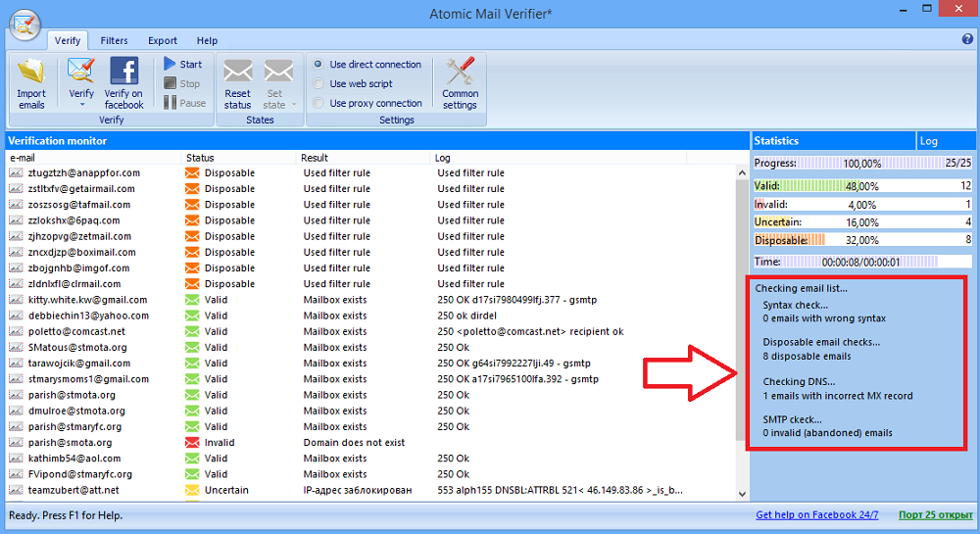Switch to the Statistics panel tab
The width and height of the screenshot is (980, 534).
click(x=833, y=141)
